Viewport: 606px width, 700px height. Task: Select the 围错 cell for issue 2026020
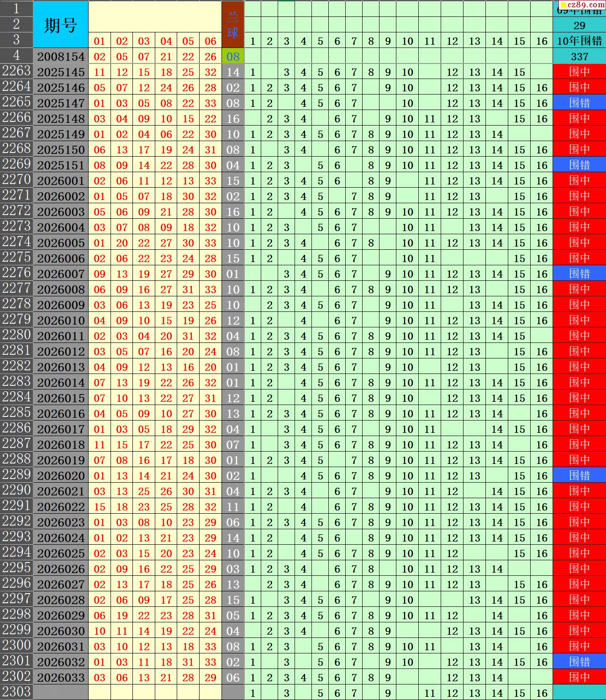click(x=580, y=475)
